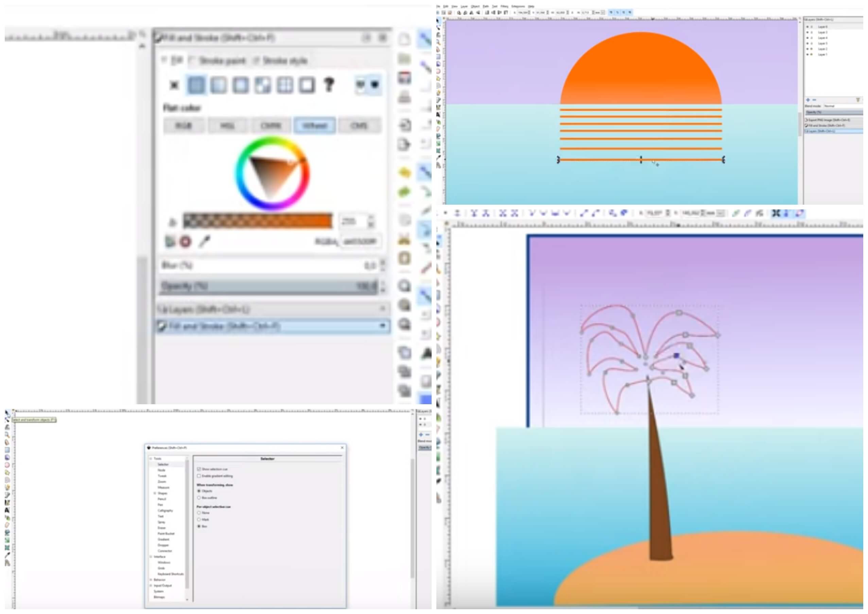This screenshot has height=614, width=868.
Task: Click the Export icon in the commands bar
Action: [x=404, y=144]
